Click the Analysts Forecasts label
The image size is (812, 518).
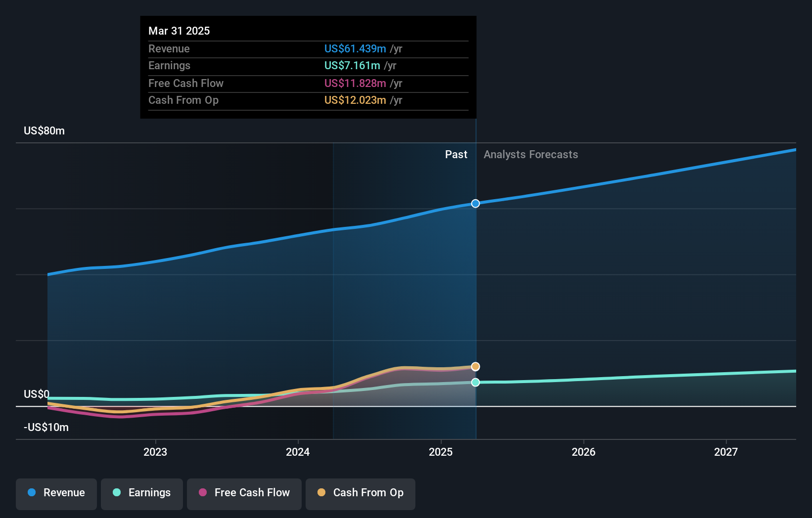coord(531,154)
